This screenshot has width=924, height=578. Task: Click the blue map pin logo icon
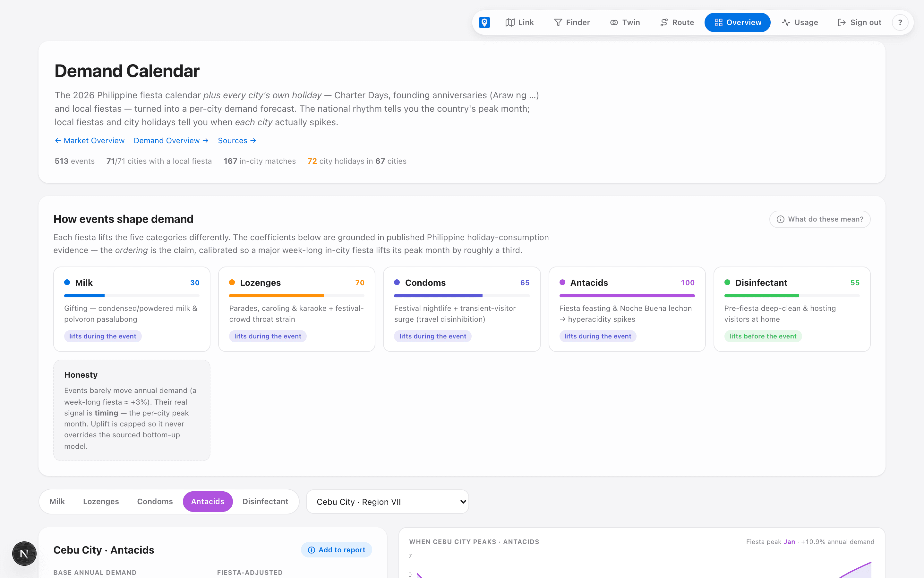[x=484, y=22]
